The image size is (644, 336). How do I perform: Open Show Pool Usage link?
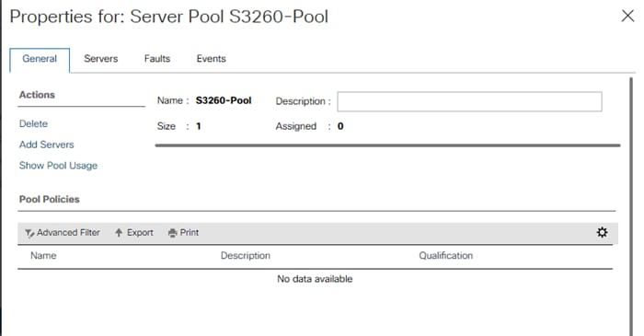58,166
